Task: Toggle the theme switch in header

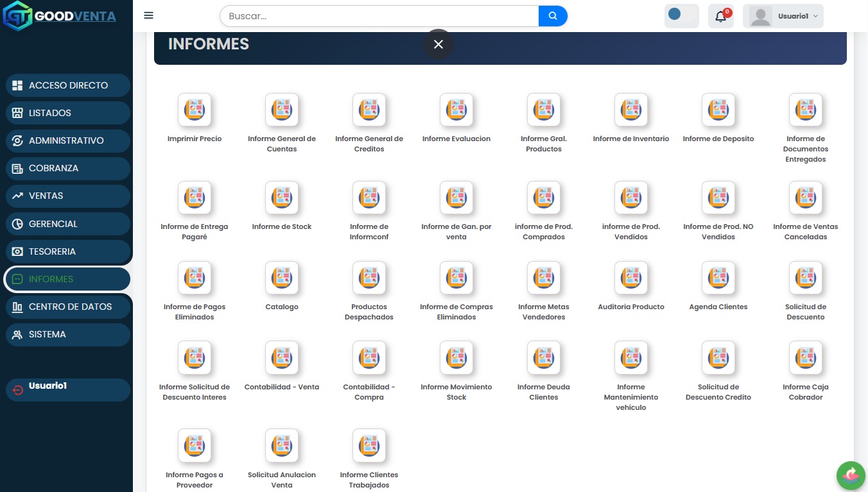Action: pyautogui.click(x=681, y=15)
